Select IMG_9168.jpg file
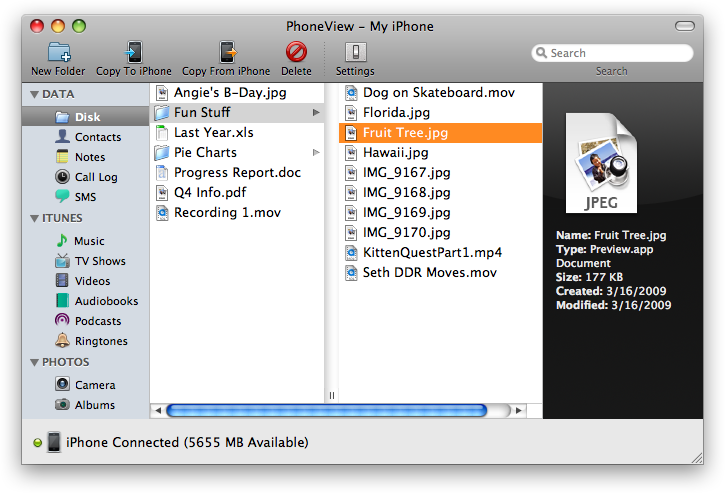Viewport: 725px width, 493px height. pos(441,192)
